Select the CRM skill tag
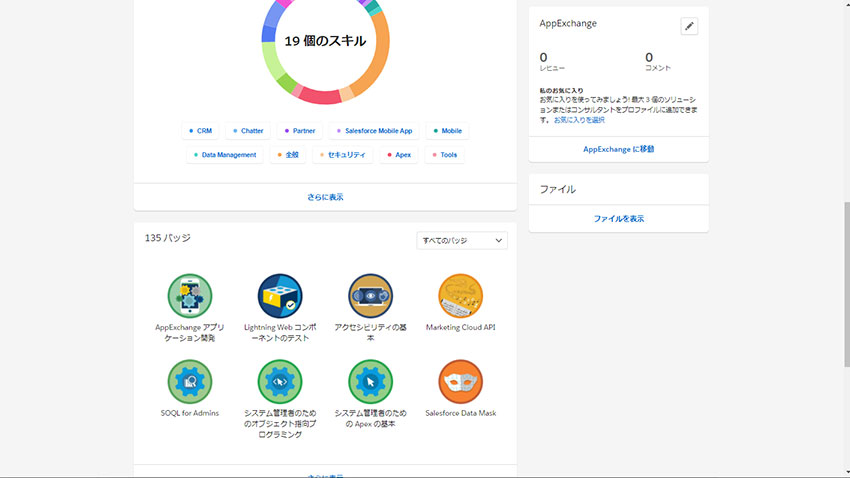 tap(200, 131)
